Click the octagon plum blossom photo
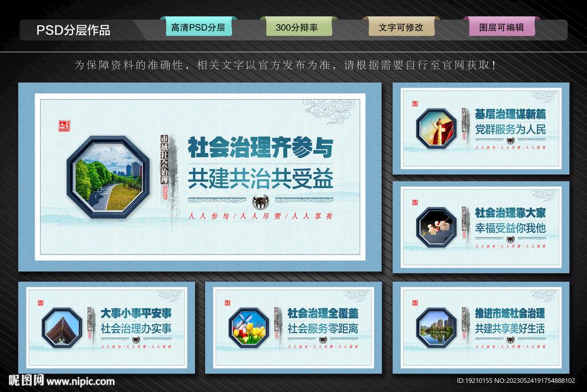 436,228
